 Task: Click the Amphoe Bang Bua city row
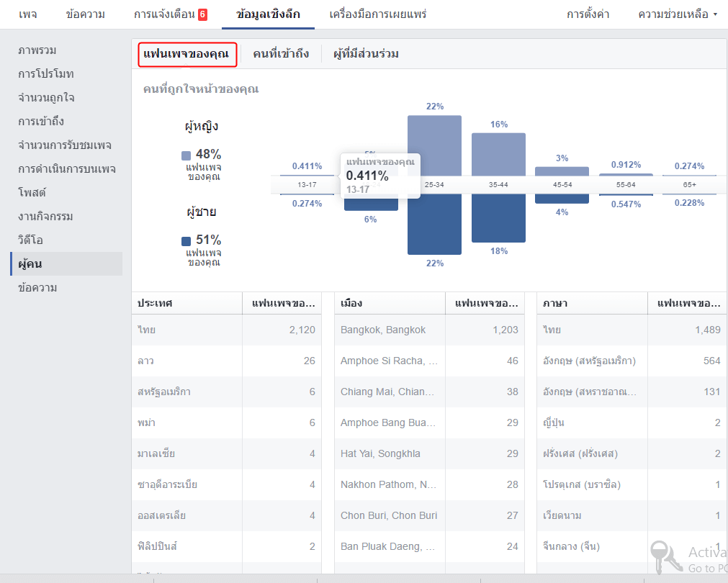429,422
